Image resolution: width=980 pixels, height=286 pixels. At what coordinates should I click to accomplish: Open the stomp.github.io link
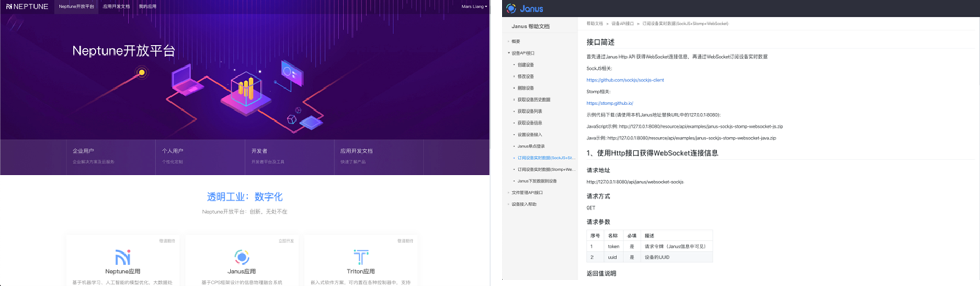pos(610,103)
